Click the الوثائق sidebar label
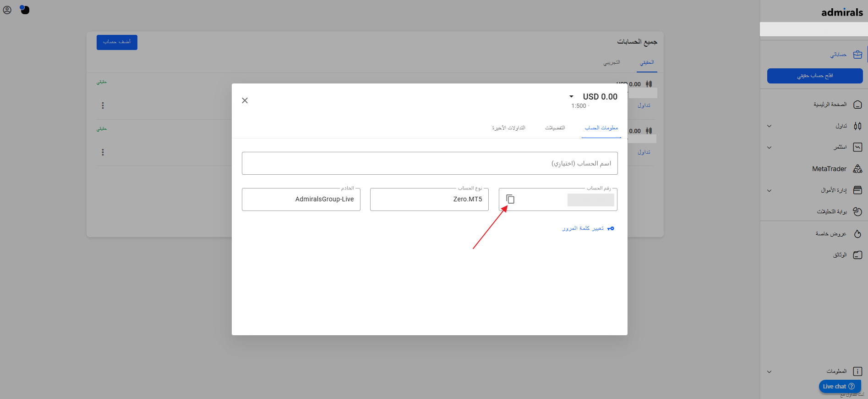868x399 pixels. (840, 255)
